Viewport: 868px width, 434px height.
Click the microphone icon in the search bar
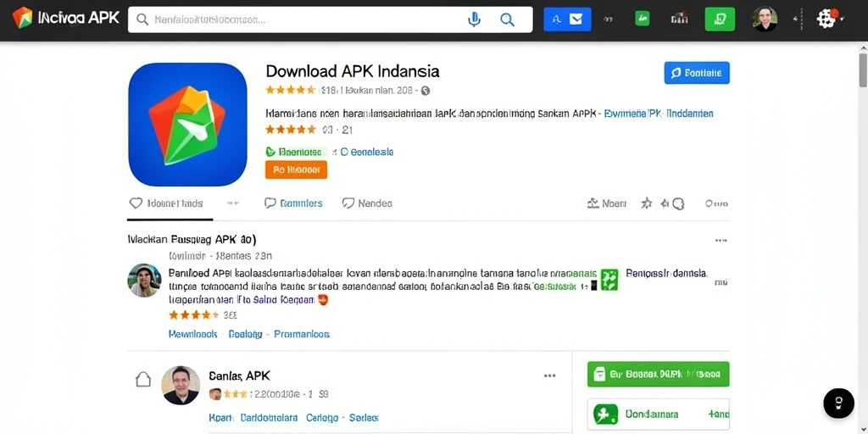(x=474, y=20)
